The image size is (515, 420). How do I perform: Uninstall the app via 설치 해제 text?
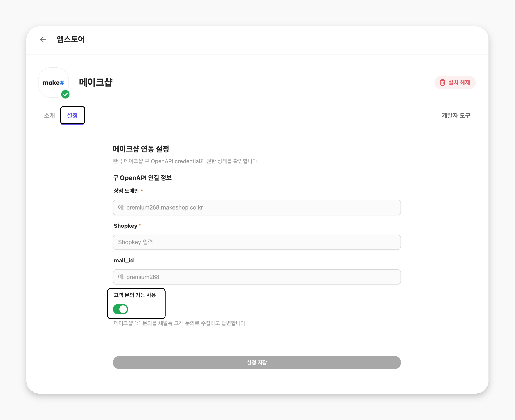[x=459, y=83]
